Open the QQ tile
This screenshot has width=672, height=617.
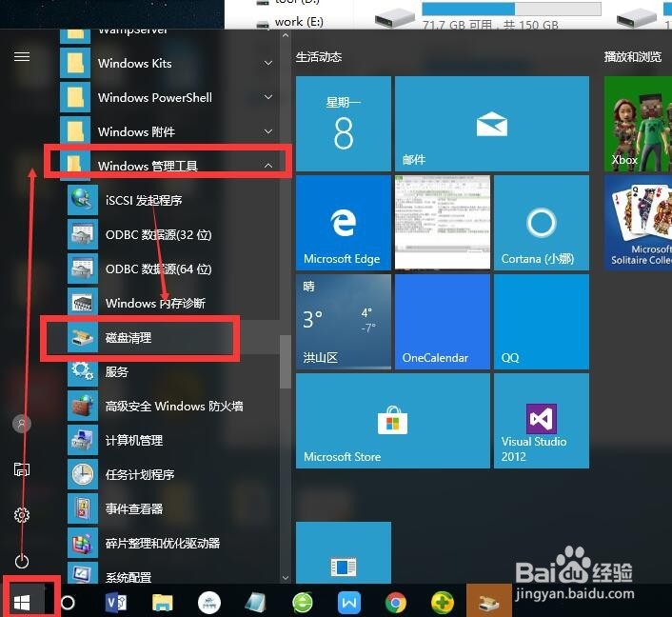542,322
